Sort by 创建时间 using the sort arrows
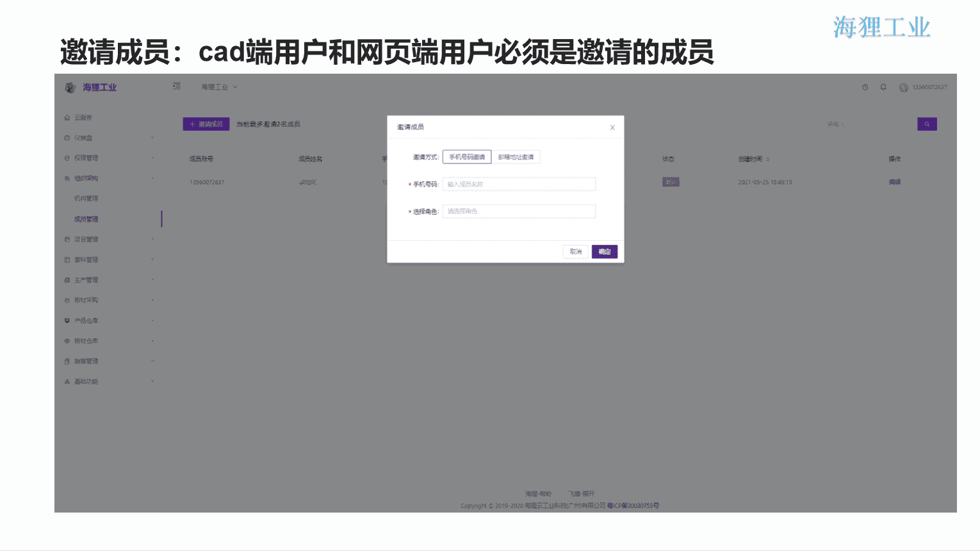Viewport: 980px width, 551px height. [768, 159]
